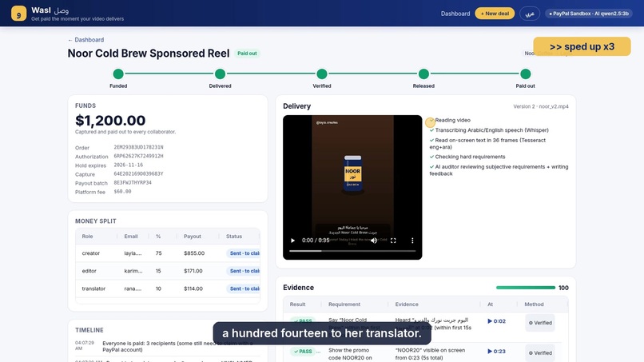This screenshot has width=644, height=362.
Task: Open the video in fullscreen
Action: tap(393, 241)
